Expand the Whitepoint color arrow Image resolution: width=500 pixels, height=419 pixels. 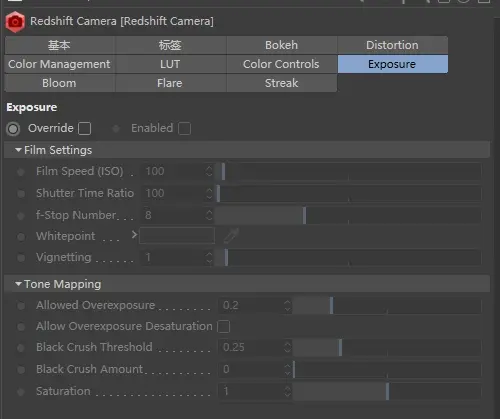134,235
